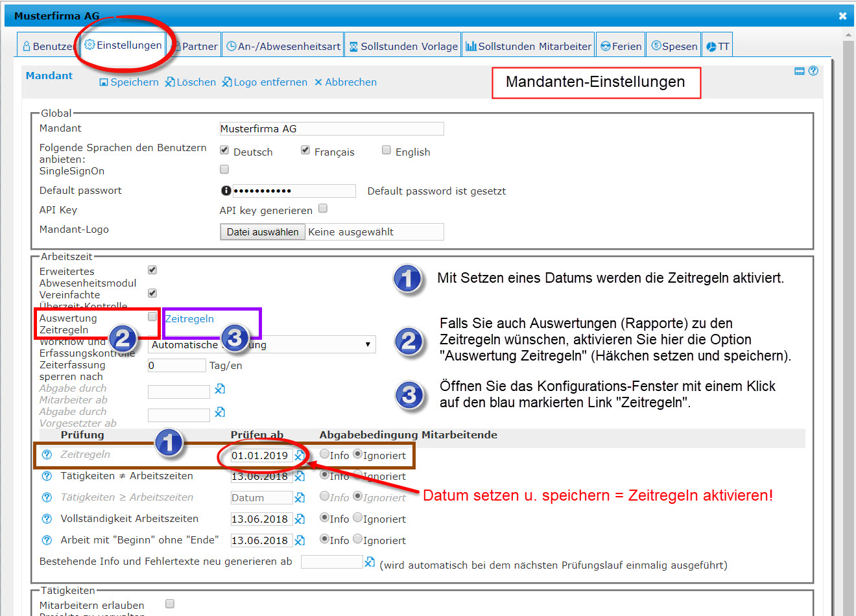Image resolution: width=856 pixels, height=616 pixels.
Task: Open help icon for Tätigkeiten ≥ Arbeitszeiten
Action: (47, 497)
